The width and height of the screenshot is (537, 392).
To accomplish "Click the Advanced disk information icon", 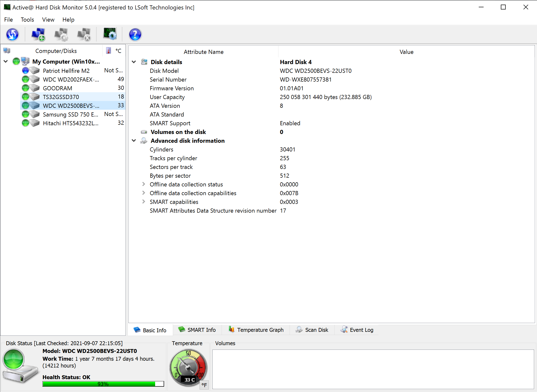I will (x=144, y=141).
